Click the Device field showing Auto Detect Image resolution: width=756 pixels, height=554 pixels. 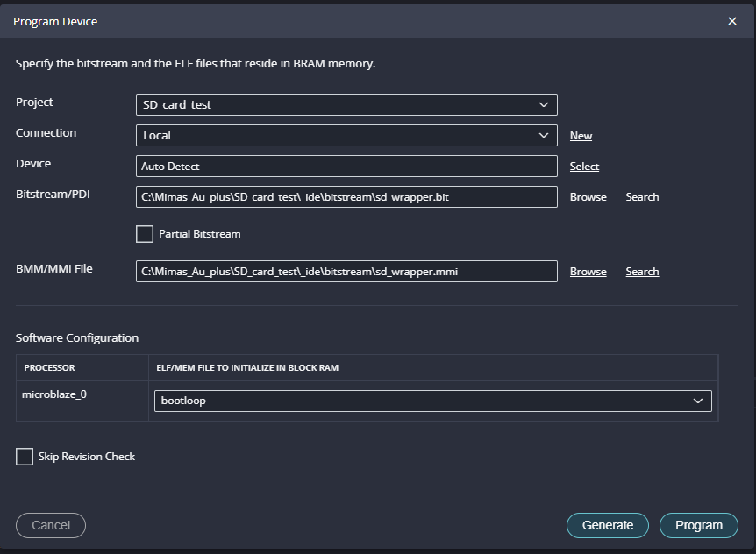coord(346,166)
